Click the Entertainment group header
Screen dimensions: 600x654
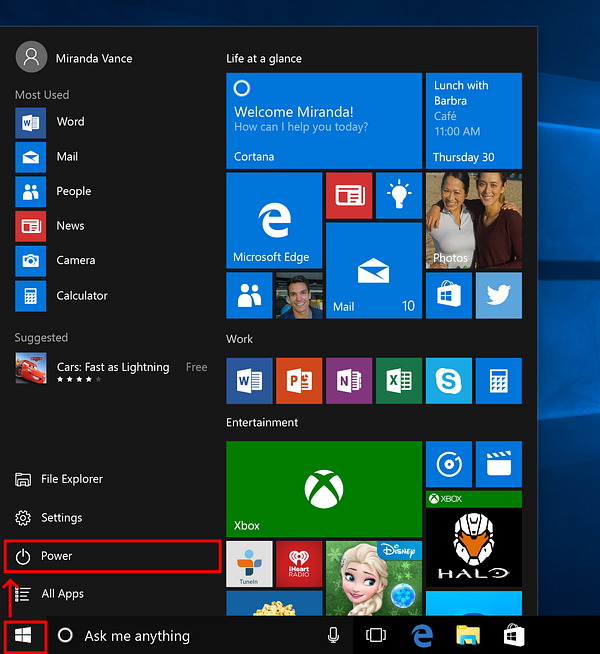262,423
